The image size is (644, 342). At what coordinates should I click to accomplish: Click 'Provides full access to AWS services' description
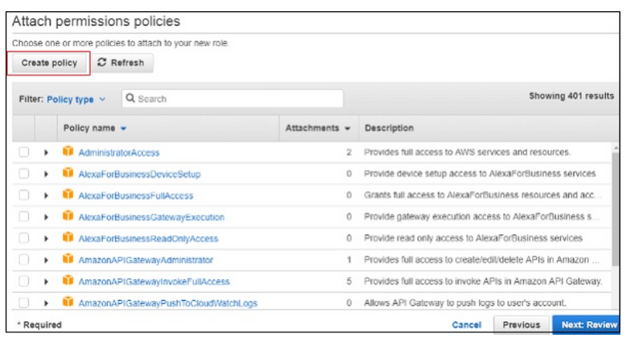[467, 152]
